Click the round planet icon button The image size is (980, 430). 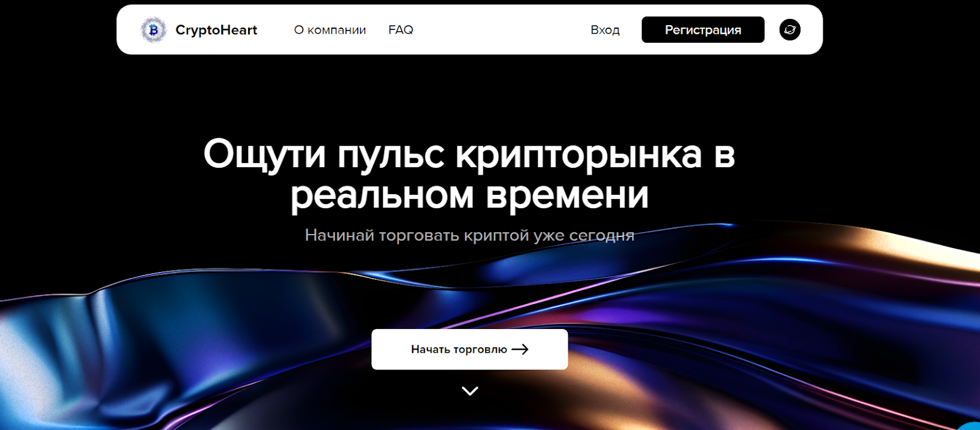(790, 29)
